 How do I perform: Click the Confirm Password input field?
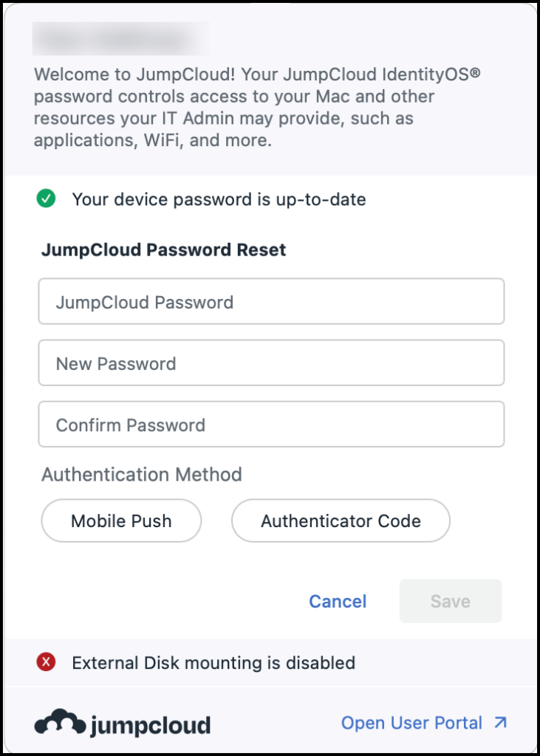coord(270,424)
